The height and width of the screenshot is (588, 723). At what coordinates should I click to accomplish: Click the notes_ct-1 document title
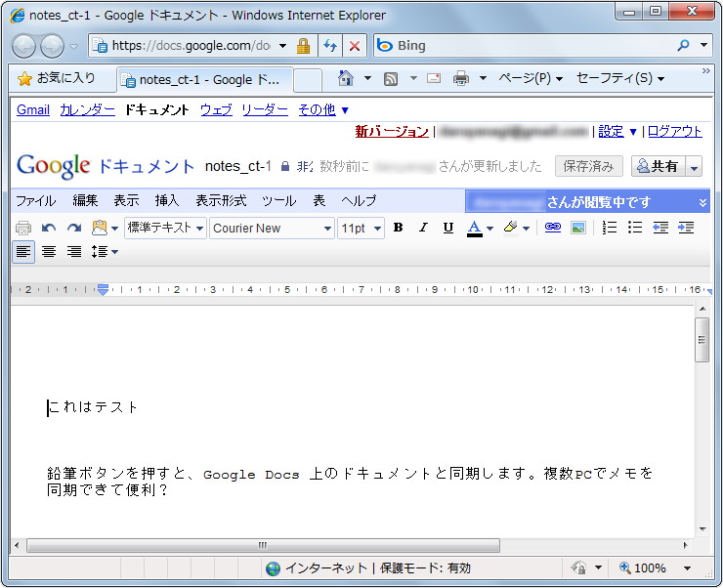[238, 166]
